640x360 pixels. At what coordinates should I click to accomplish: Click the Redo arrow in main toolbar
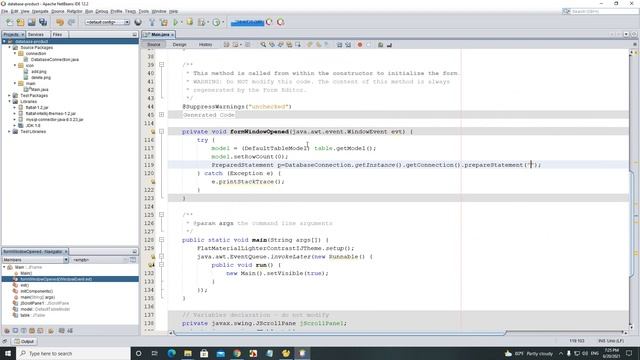pos(71,22)
